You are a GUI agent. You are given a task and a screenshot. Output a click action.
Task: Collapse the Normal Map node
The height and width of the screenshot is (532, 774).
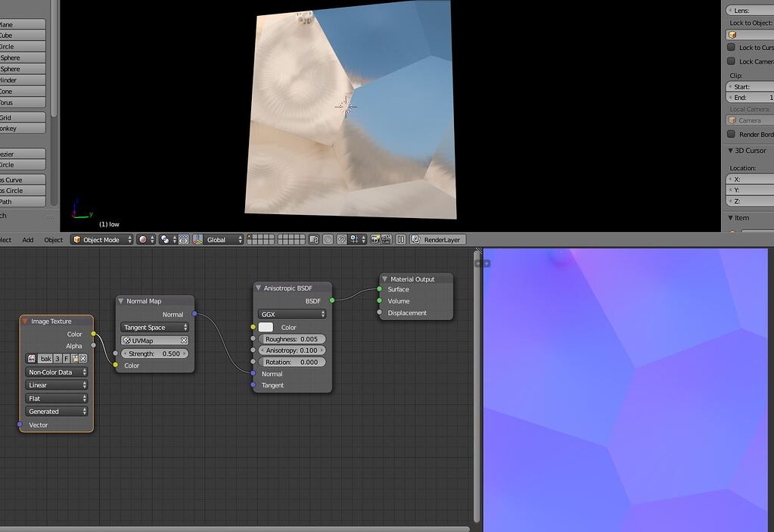click(x=120, y=301)
